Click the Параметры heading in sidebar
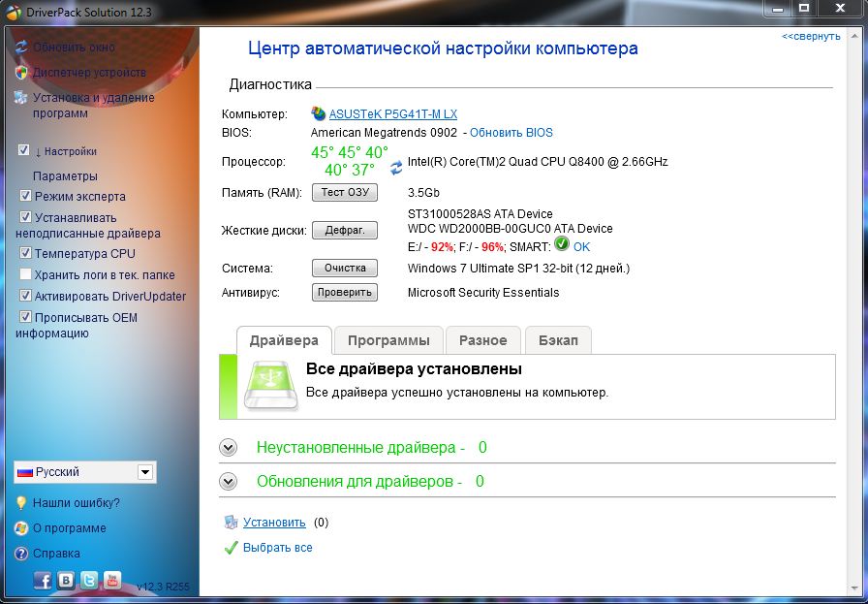868x604 pixels. [65, 176]
